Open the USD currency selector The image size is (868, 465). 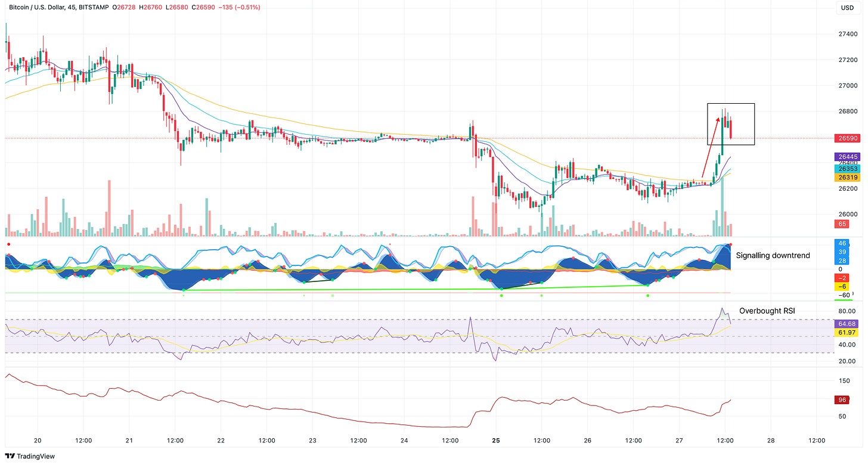pyautogui.click(x=847, y=8)
